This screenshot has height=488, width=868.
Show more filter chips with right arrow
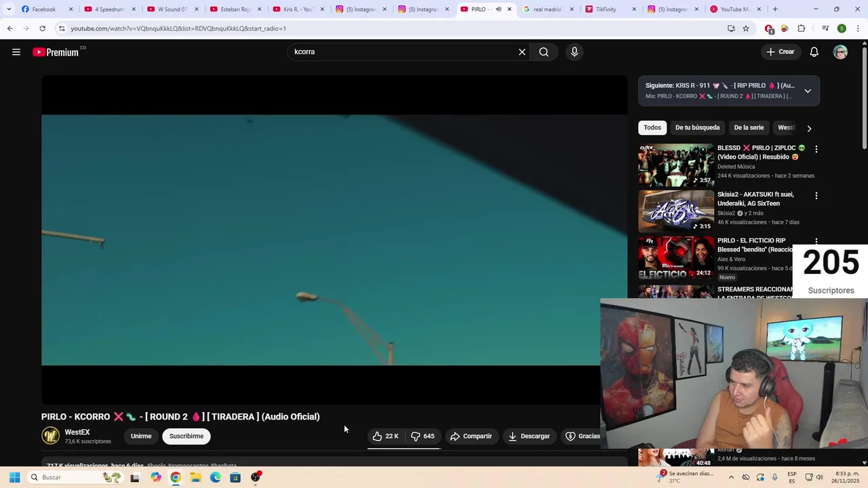[x=809, y=128]
